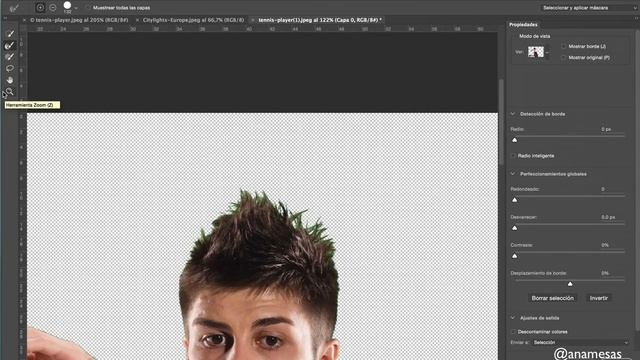Image resolution: width=640 pixels, height=360 pixels.
Task: Enable 'Radio inteligente' checkbox
Action: [x=513, y=156]
